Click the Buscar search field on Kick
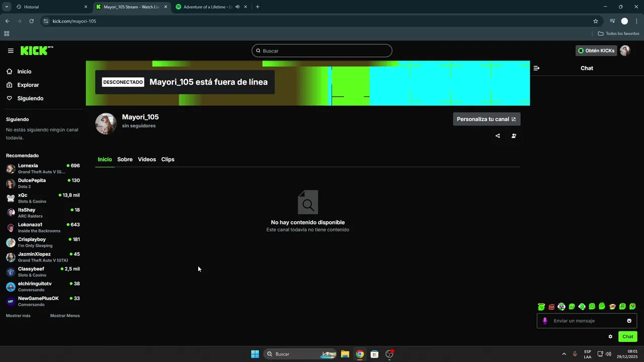Viewport: 644px width, 362px height. pos(322,51)
